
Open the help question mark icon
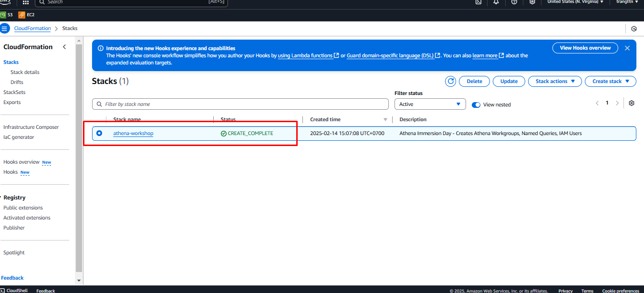click(x=514, y=2)
